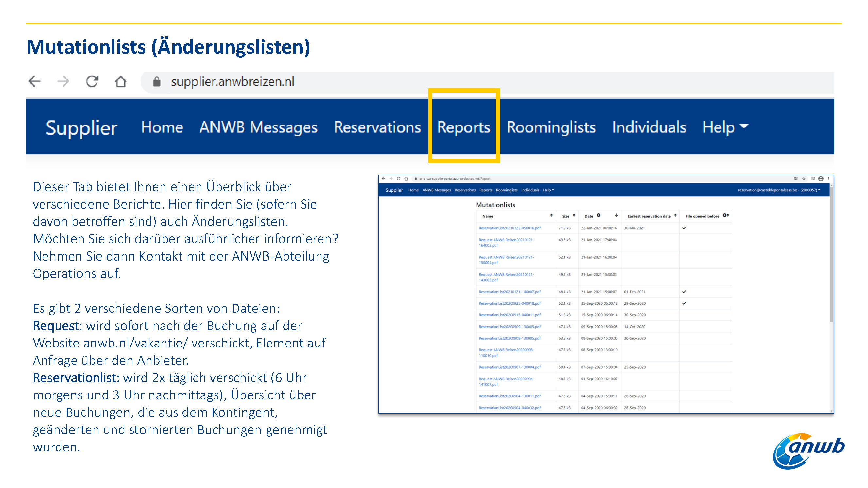Viewport: 868px width, 488px height.
Task: Reload page with the large refresh icon
Action: (92, 81)
